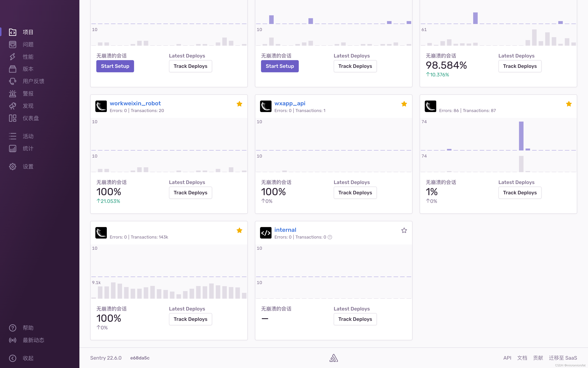Star the internal project
The height and width of the screenshot is (368, 588).
pyautogui.click(x=404, y=230)
